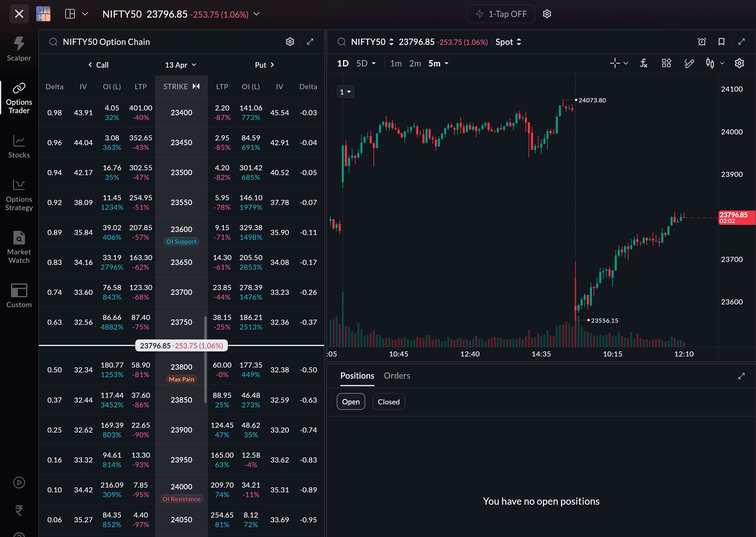Bookmark the NIFTY50 chart
756x537 pixels.
tap(721, 42)
